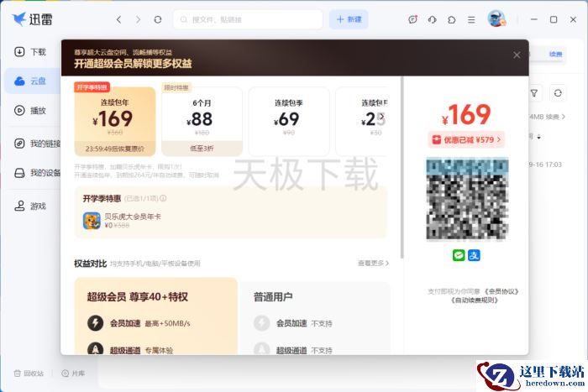Open 片库 at bottom left
The image size is (588, 392).
click(73, 374)
